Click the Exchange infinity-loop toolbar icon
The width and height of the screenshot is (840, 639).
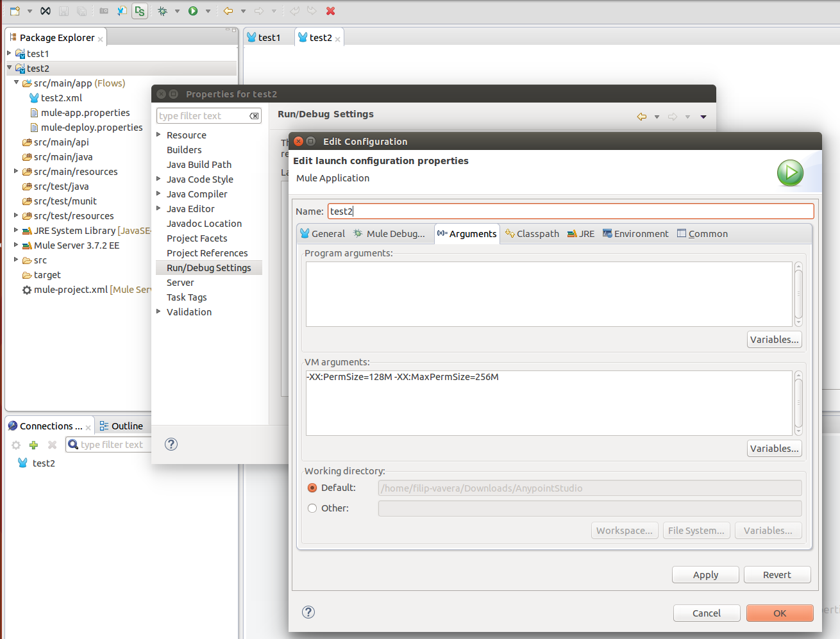point(46,11)
